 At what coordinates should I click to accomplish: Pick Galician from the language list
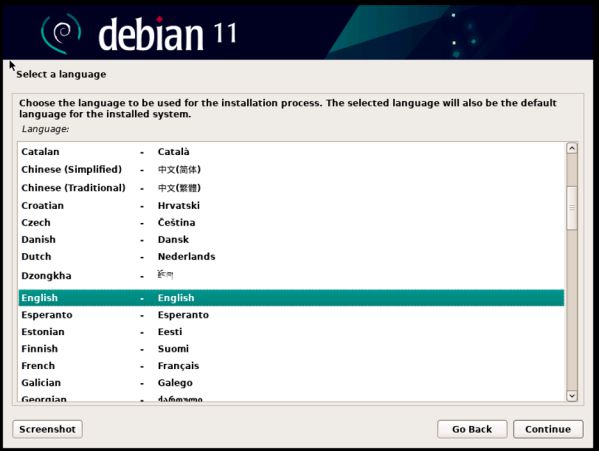pos(291,383)
